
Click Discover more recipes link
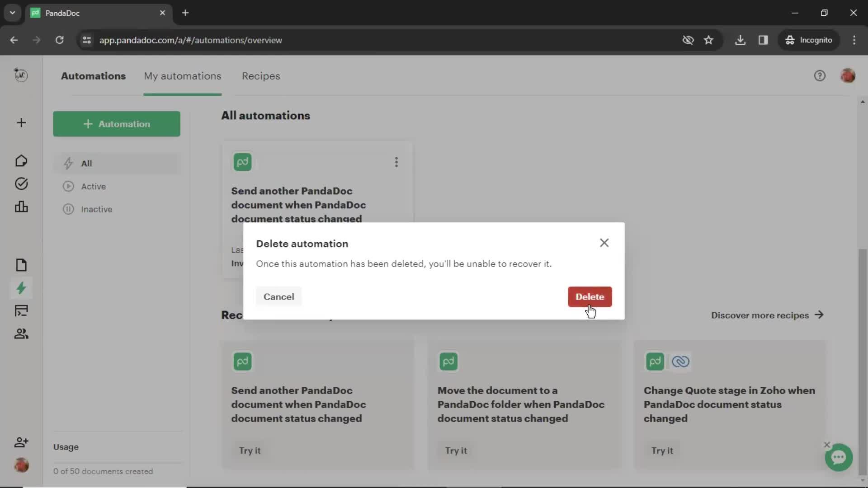click(x=767, y=314)
